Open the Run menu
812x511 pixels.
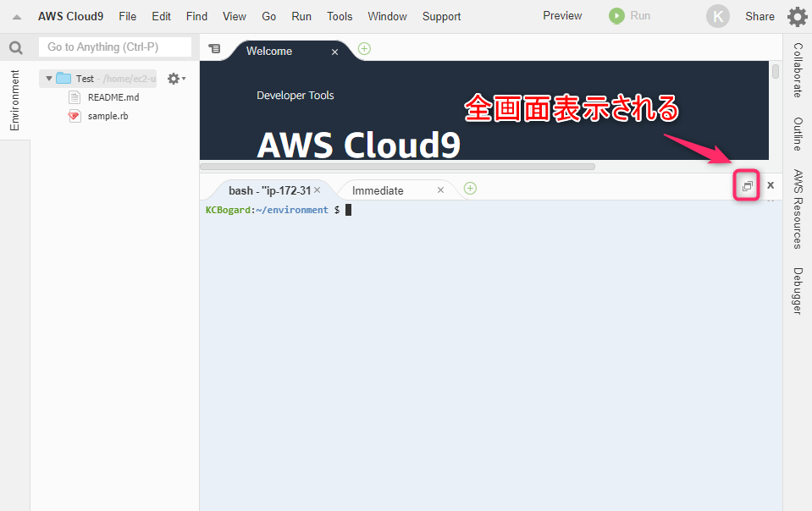coord(301,17)
